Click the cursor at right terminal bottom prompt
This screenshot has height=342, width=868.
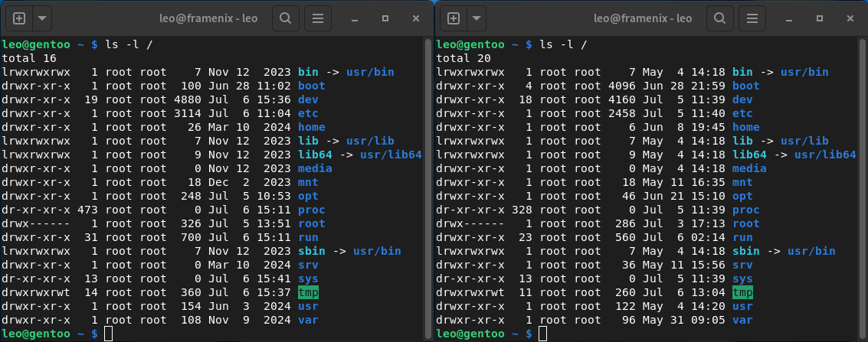[543, 334]
